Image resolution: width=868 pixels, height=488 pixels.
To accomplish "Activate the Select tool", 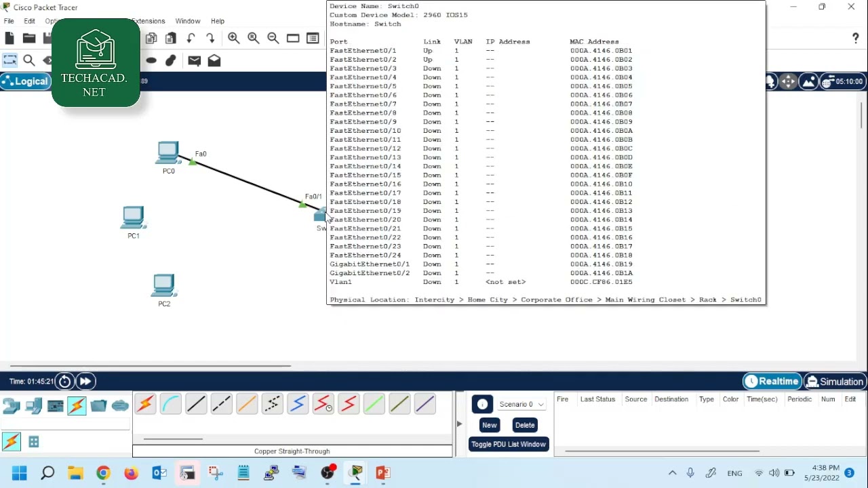I will click(9, 60).
